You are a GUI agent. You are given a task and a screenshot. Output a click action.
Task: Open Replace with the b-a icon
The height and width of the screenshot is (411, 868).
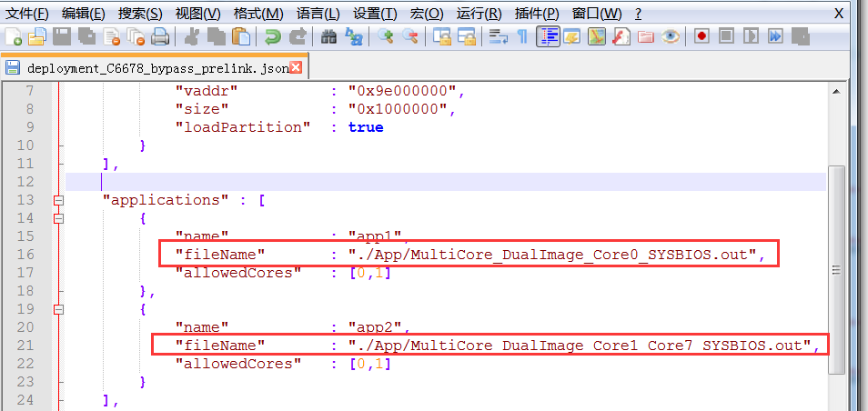[353, 37]
